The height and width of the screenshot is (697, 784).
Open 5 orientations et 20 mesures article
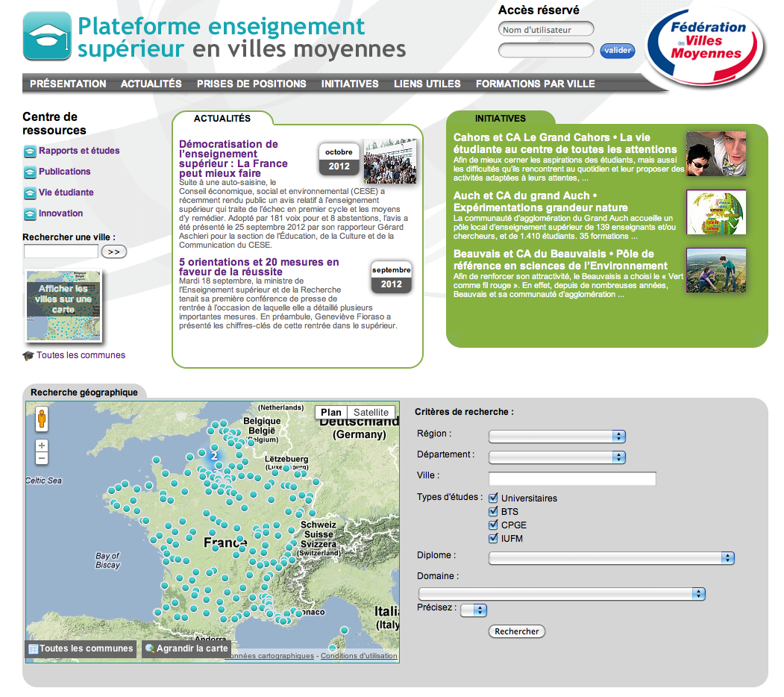(259, 266)
